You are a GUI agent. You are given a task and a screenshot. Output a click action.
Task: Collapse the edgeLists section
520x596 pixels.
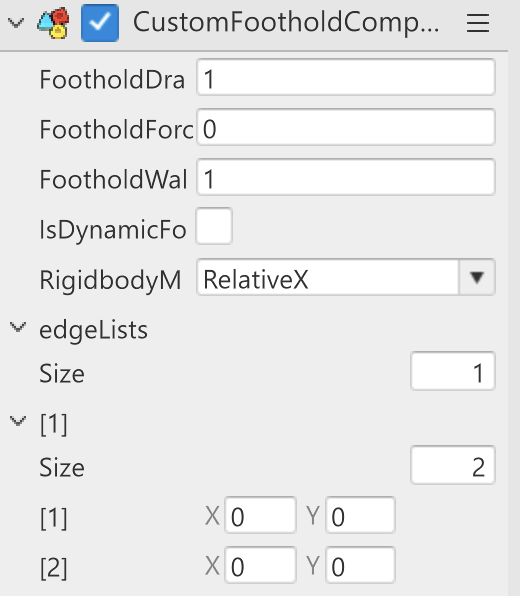tap(17, 327)
